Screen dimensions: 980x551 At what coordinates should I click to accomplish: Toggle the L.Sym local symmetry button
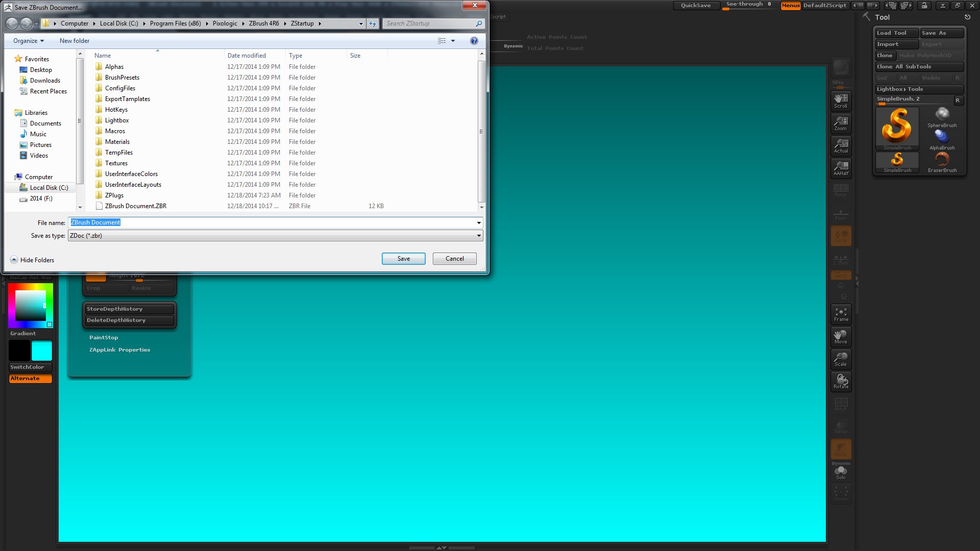point(841,259)
